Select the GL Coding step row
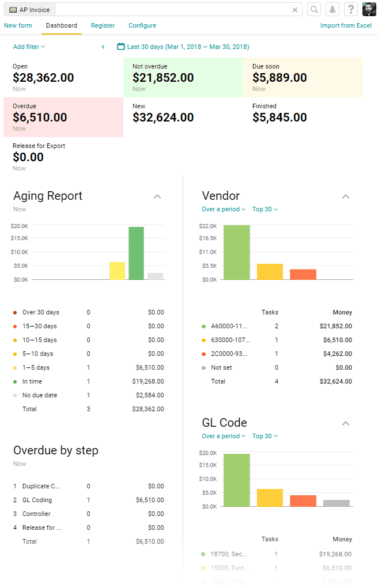The height and width of the screenshot is (588, 378). point(89,500)
